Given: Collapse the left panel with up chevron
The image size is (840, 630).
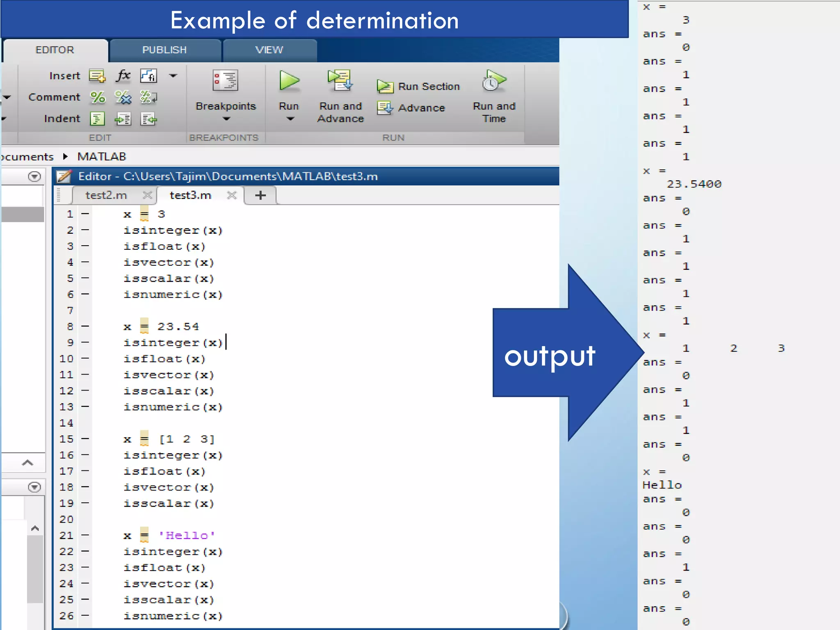Looking at the screenshot, I should (x=27, y=463).
